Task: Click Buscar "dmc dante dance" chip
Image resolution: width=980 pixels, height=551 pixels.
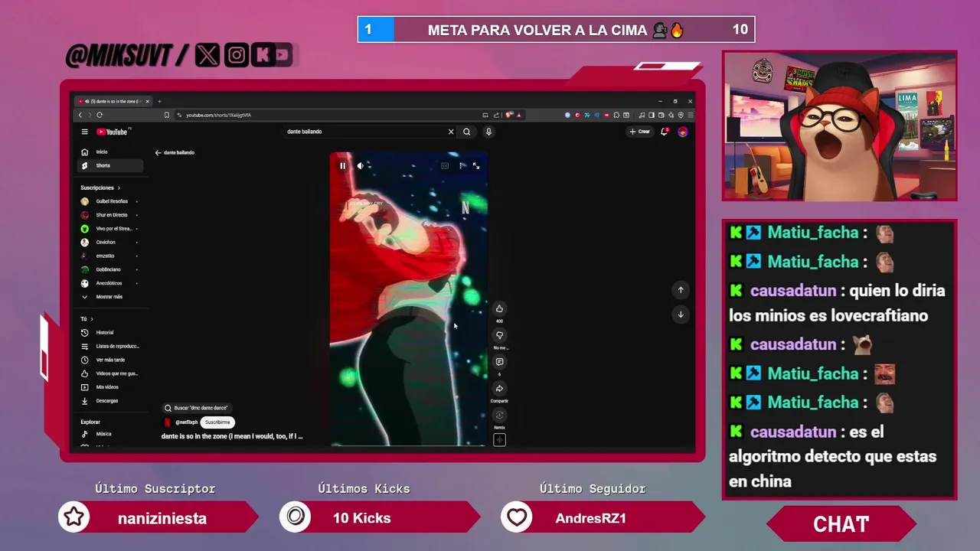Action: click(198, 408)
